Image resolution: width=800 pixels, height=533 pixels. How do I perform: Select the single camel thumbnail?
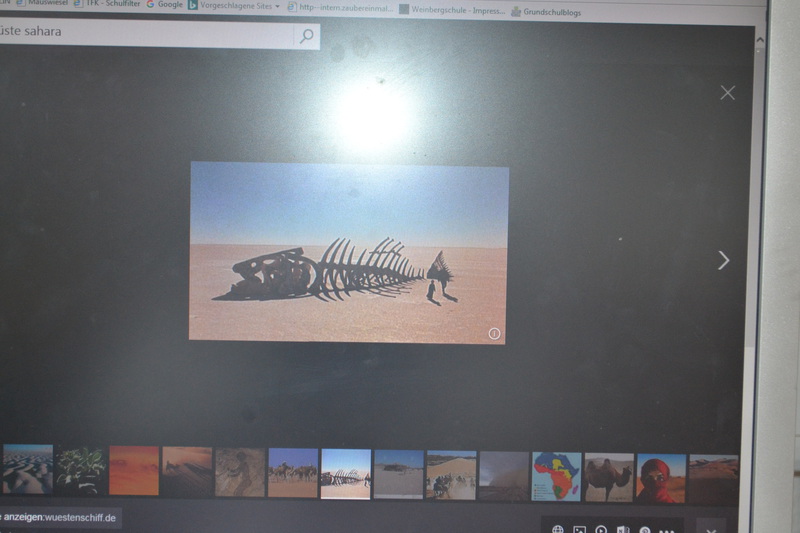[x=609, y=477]
